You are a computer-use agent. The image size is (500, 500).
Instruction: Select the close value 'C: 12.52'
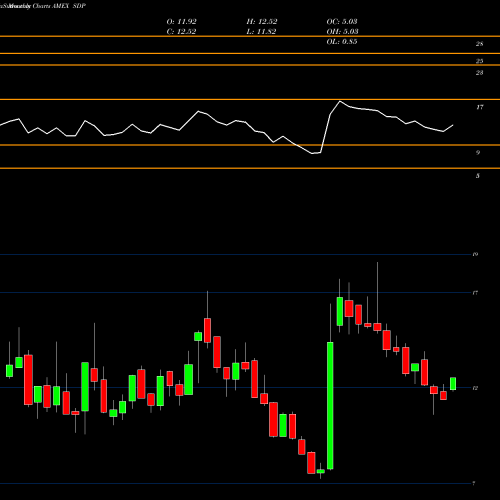[x=181, y=32]
